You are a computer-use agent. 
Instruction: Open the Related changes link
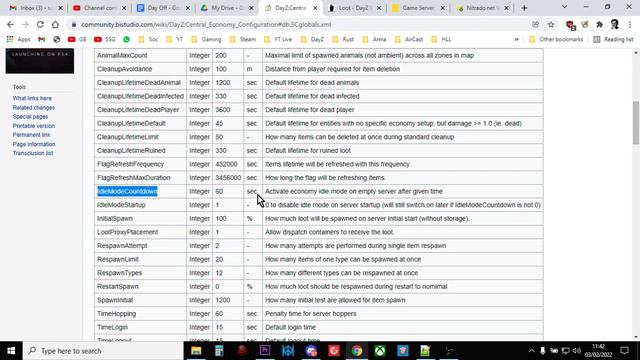click(33, 108)
